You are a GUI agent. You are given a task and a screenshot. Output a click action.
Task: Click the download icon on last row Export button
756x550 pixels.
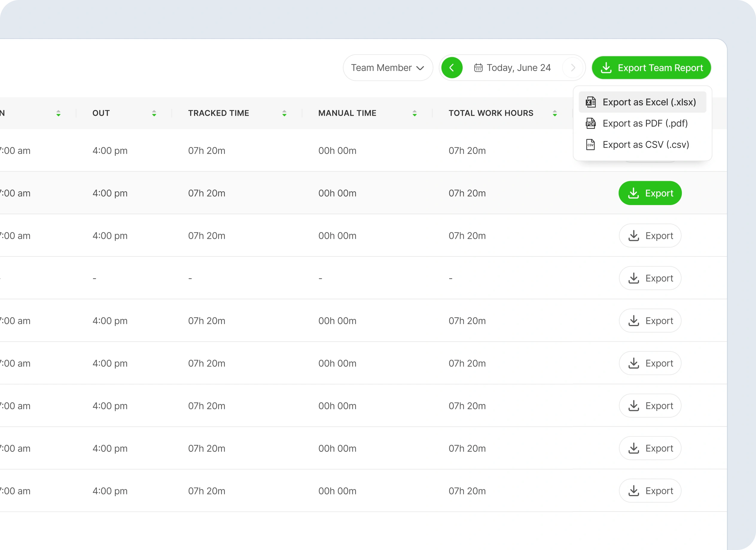(x=634, y=491)
